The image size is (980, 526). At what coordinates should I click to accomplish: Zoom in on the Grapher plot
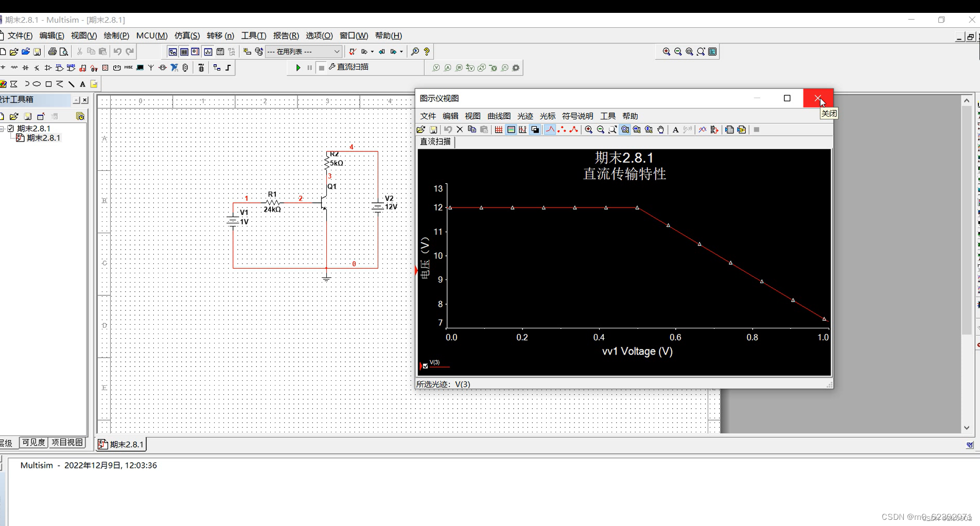[x=588, y=130]
